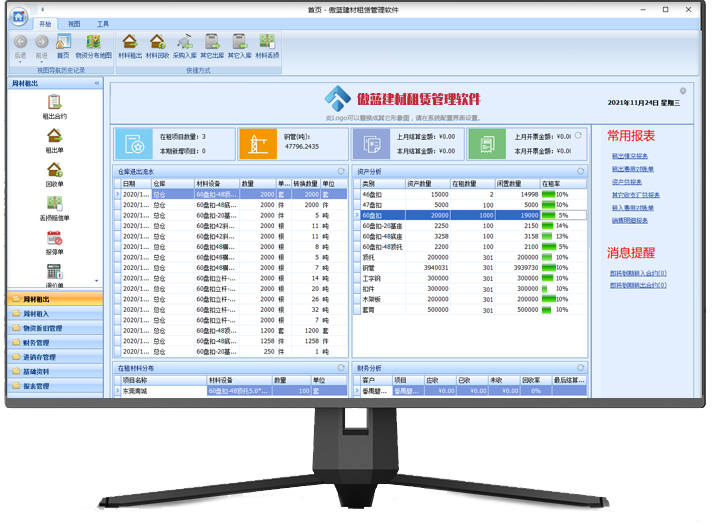Screen dimensions: 726x526
Task: Switch to the 视图 ribbon tab
Action: 74,22
